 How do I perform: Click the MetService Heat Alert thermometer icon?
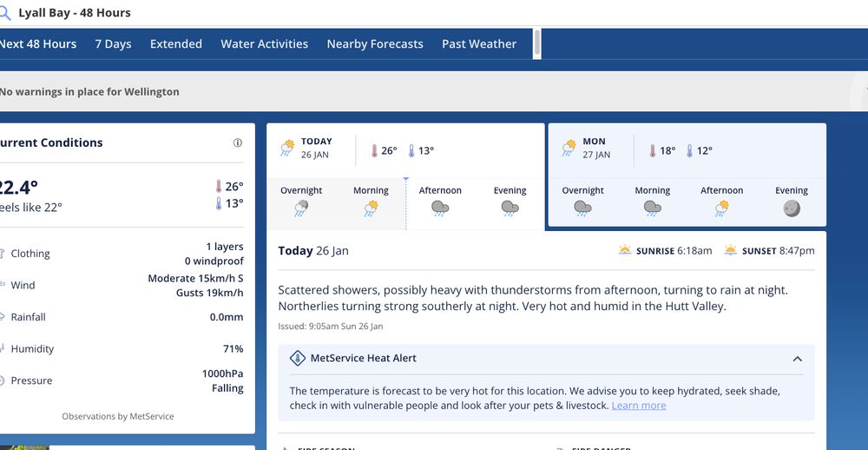pyautogui.click(x=298, y=358)
